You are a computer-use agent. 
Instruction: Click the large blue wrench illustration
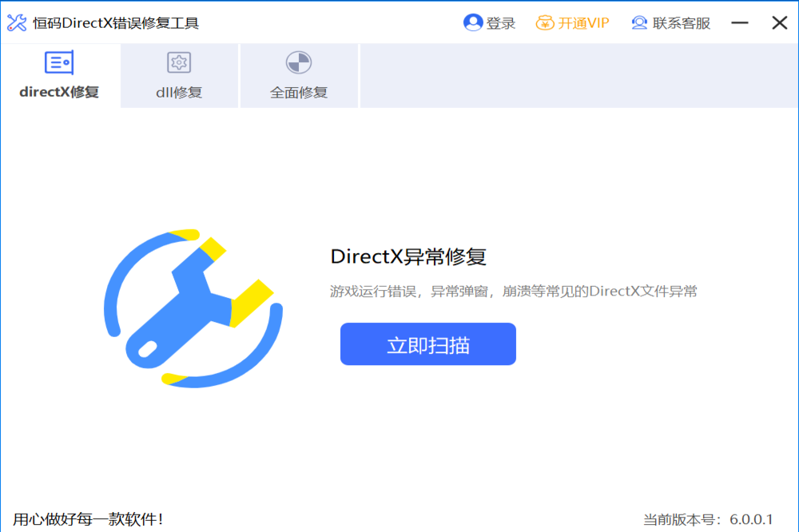pos(193,308)
